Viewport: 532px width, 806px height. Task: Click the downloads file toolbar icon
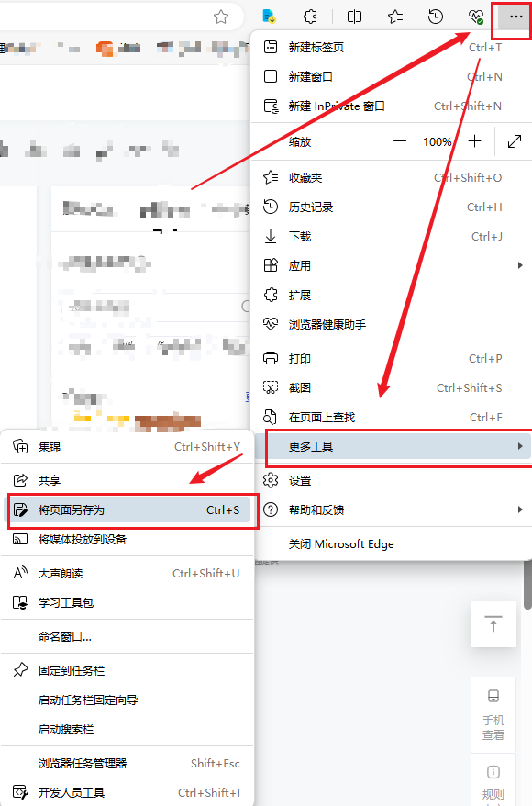click(x=270, y=17)
